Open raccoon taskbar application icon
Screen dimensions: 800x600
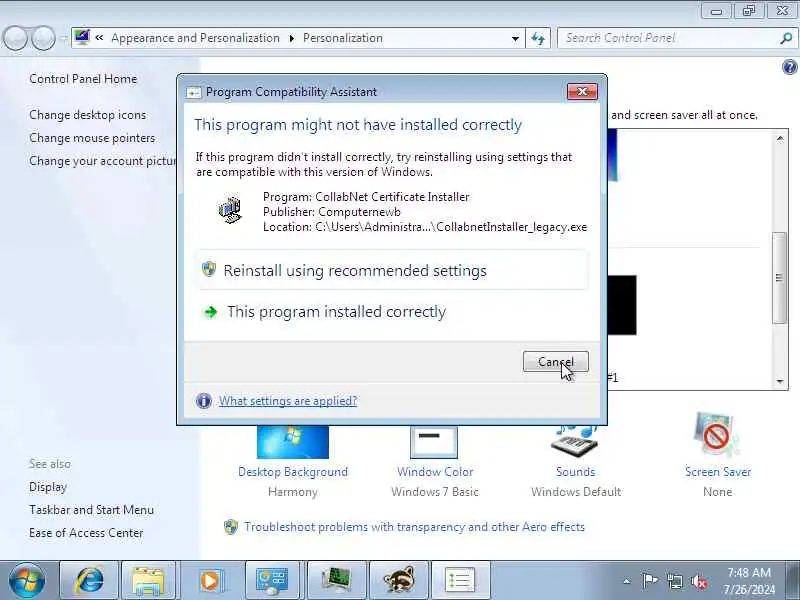(x=398, y=580)
